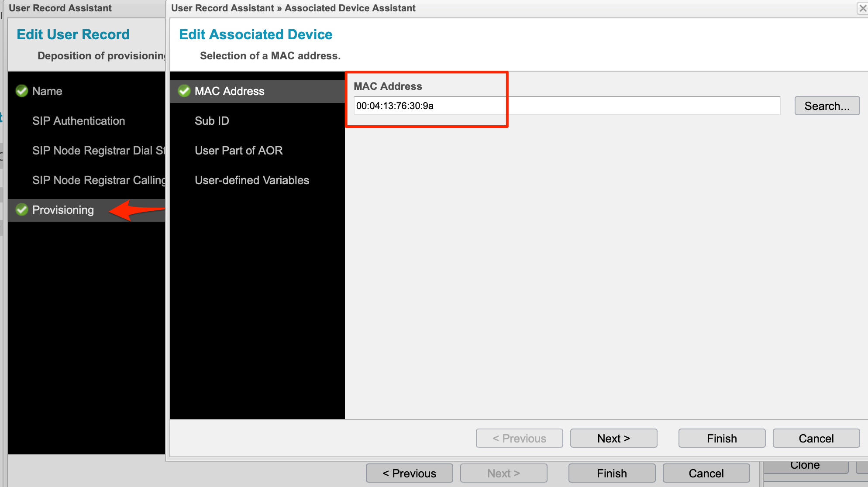Click the green checkmark beside Provisioning
868x487 pixels.
[22, 209]
